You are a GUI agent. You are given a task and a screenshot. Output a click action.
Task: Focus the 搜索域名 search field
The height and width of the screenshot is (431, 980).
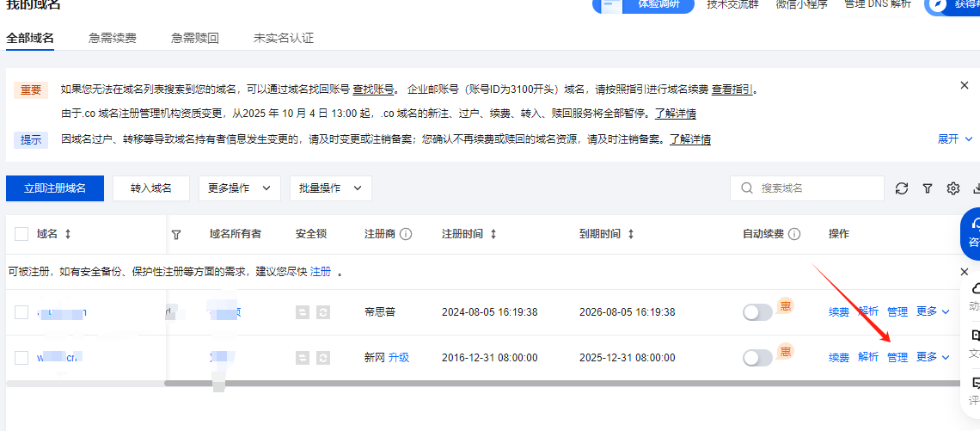point(807,188)
